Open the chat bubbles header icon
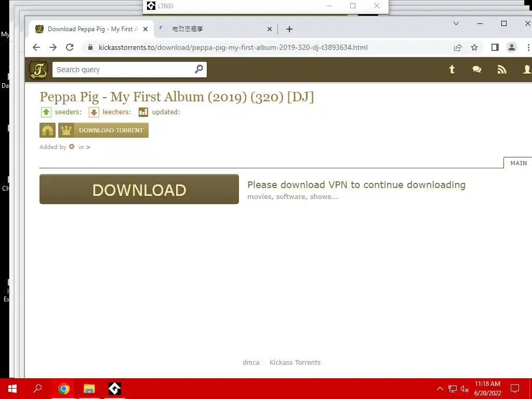Screen dimensions: 532x399 (x=477, y=70)
